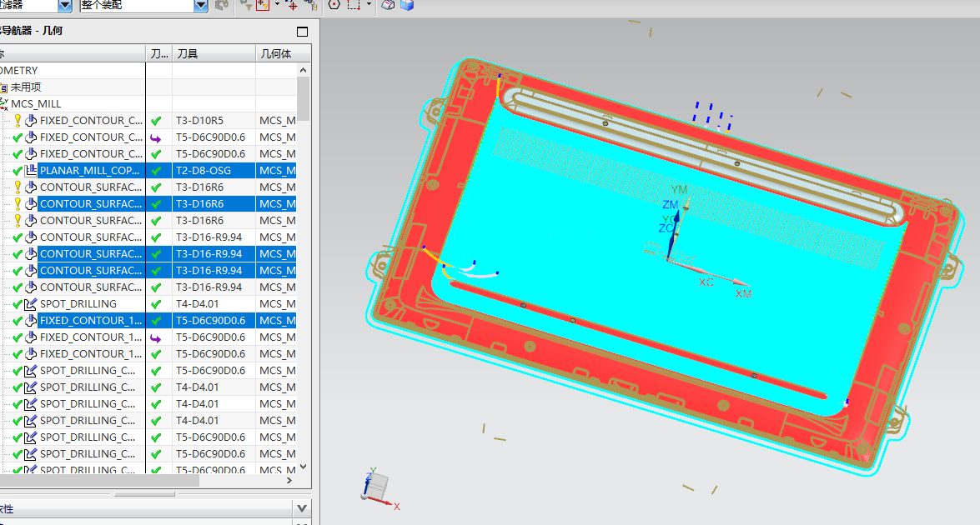Click the funnel reset-filter icon in toolbar
Viewport: 980px width, 525px height.
(x=246, y=6)
